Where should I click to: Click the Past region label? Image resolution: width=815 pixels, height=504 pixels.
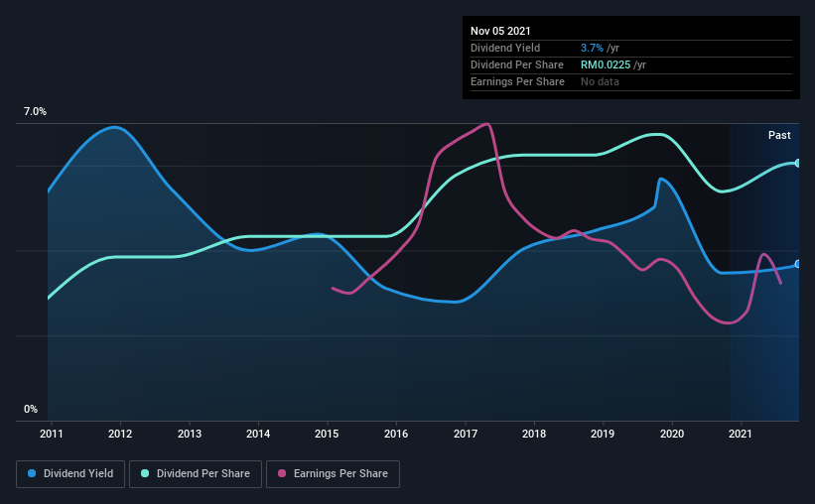pos(779,136)
